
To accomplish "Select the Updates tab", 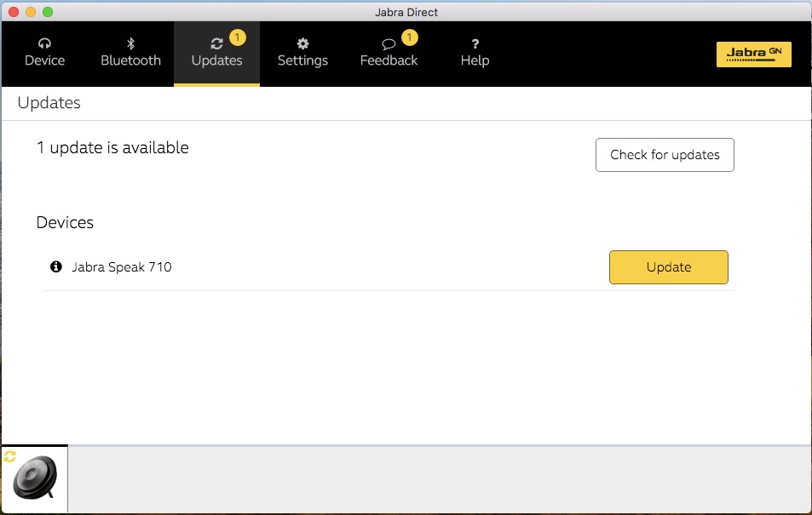I will click(216, 54).
